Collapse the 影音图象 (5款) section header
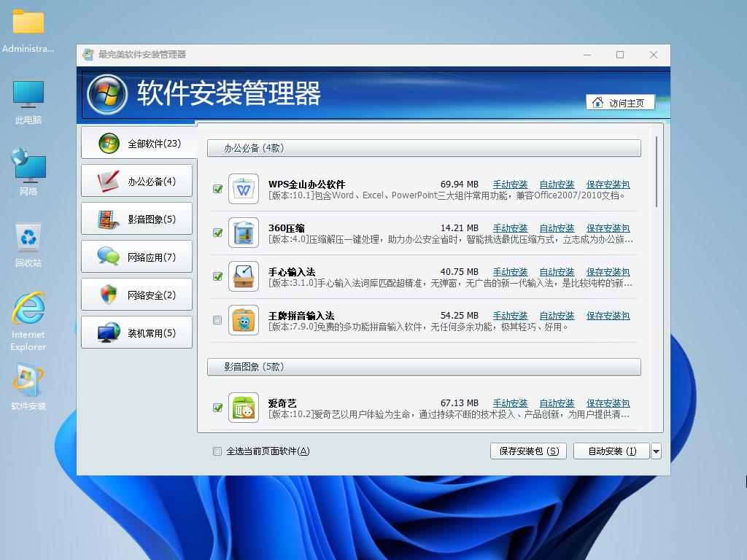Viewport: 747px width, 560px height. 424,367
